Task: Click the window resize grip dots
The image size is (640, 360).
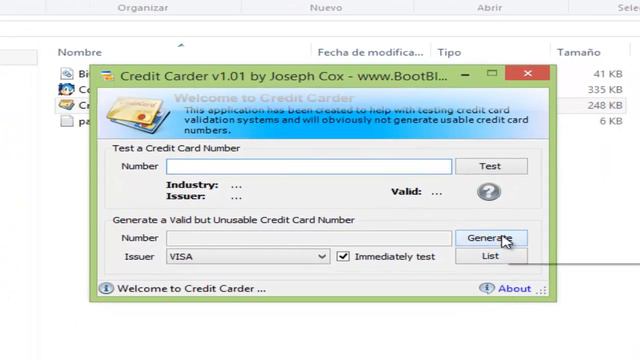Action: point(541,290)
